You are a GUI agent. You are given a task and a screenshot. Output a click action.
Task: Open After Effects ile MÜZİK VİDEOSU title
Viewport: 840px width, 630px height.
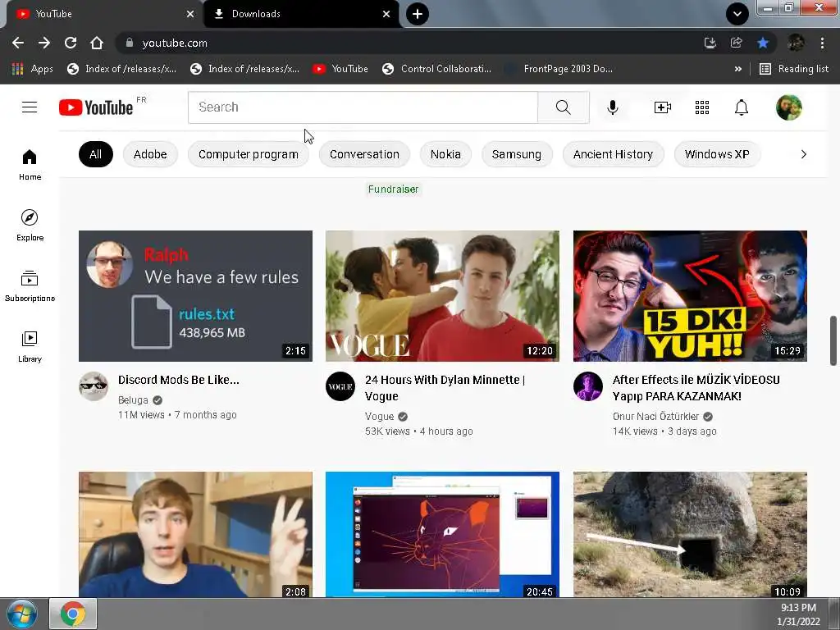click(696, 388)
